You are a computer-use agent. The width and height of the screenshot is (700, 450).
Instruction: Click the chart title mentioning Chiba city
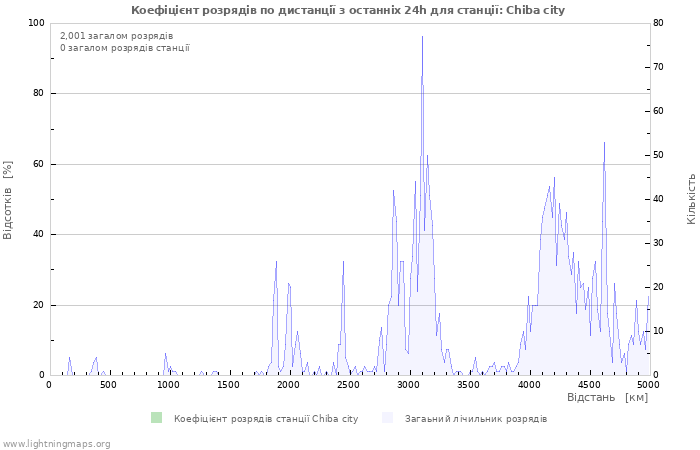point(348,10)
